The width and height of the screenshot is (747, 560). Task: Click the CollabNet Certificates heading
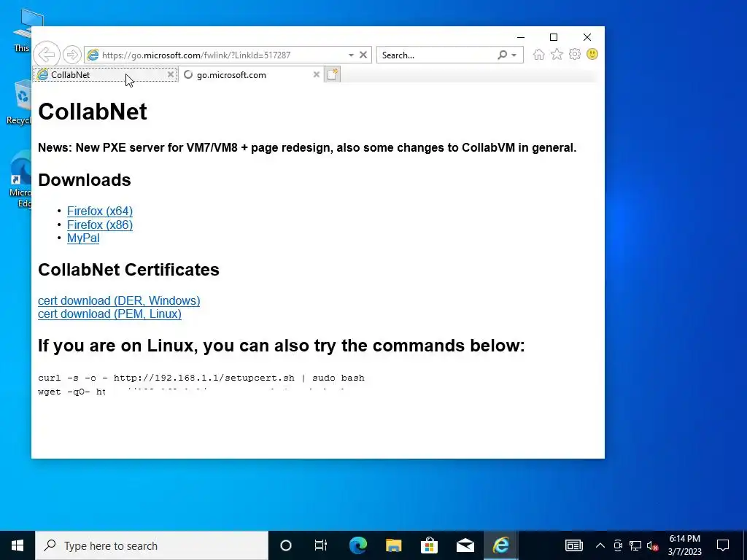(x=128, y=270)
